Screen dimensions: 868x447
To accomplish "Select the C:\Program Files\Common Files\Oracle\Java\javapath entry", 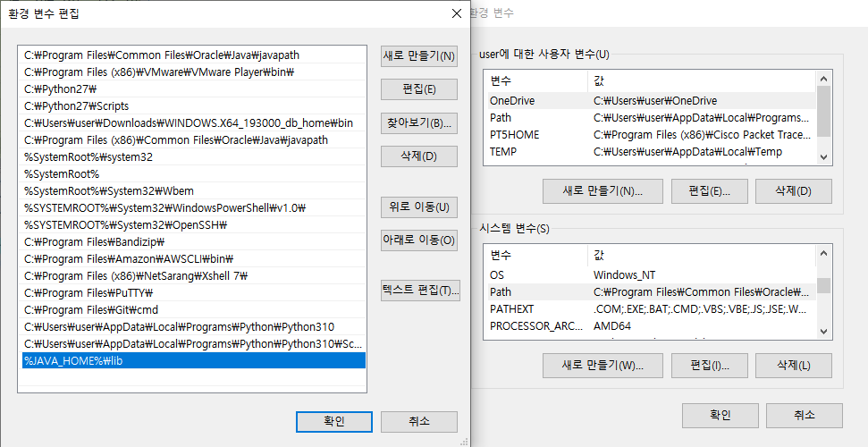I will (x=194, y=55).
